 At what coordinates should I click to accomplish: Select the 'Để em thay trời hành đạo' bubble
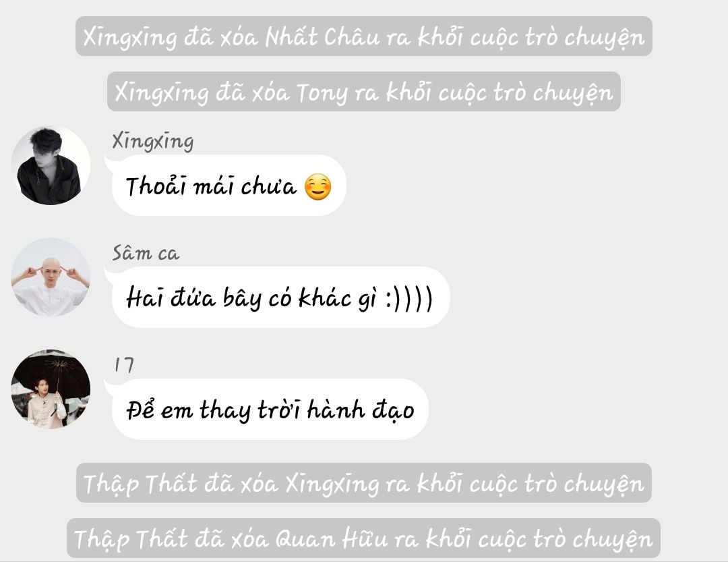pyautogui.click(x=270, y=409)
